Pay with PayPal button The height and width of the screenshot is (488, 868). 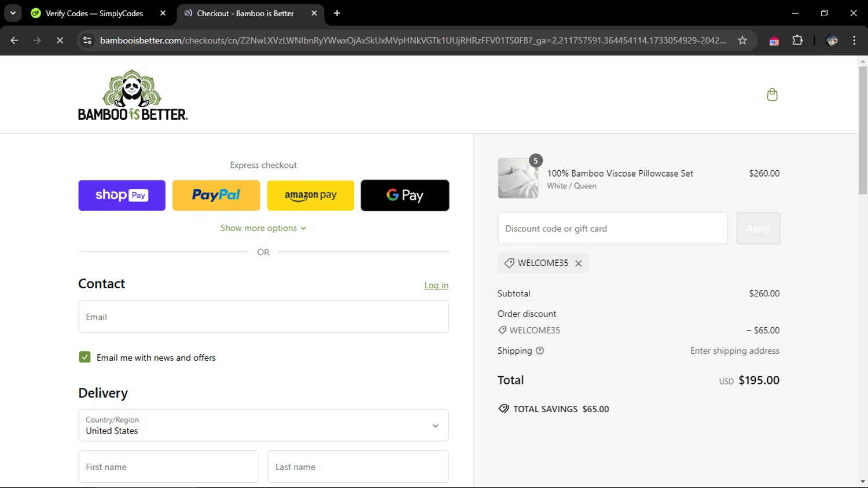click(216, 195)
